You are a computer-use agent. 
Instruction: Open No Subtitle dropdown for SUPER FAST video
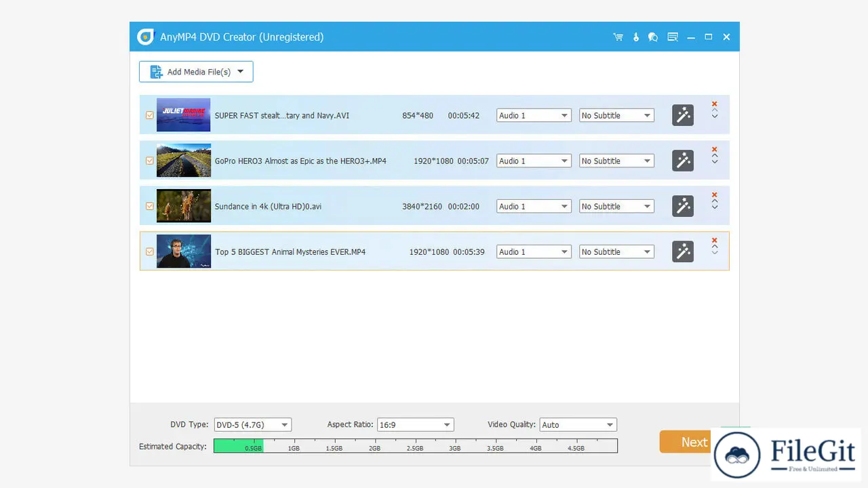tap(616, 115)
